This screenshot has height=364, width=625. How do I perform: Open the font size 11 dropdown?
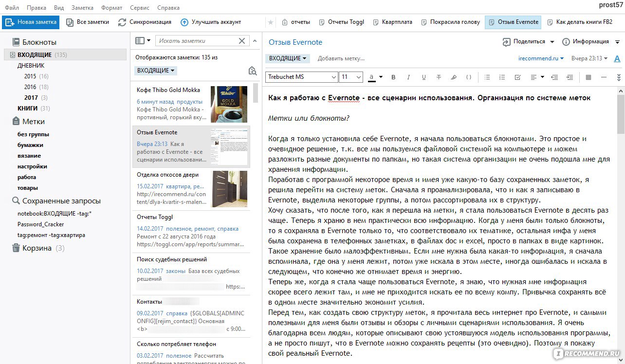click(351, 77)
